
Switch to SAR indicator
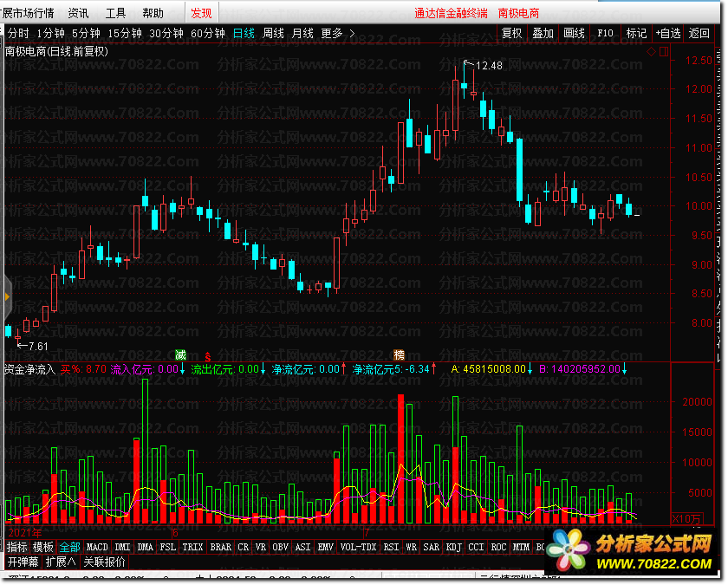432,548
